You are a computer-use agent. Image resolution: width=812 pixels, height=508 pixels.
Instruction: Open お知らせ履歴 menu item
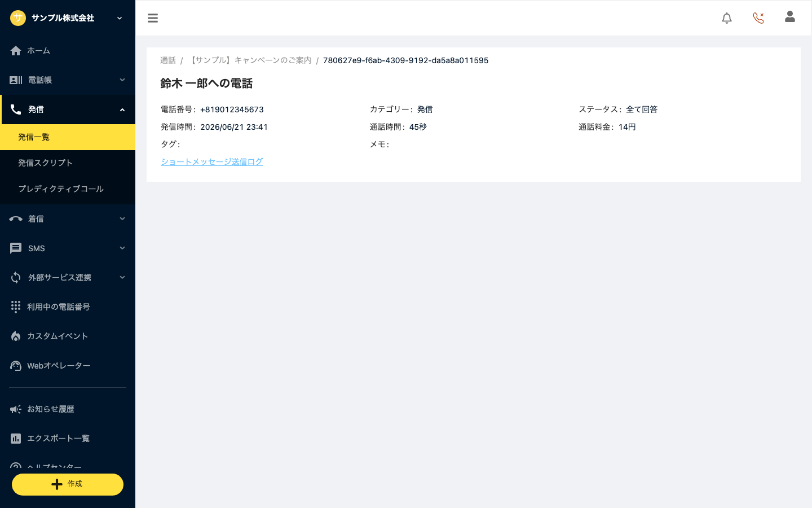68,409
